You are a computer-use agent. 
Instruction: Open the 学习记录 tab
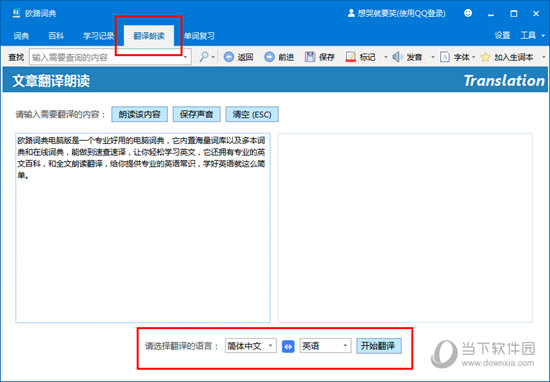[x=99, y=36]
